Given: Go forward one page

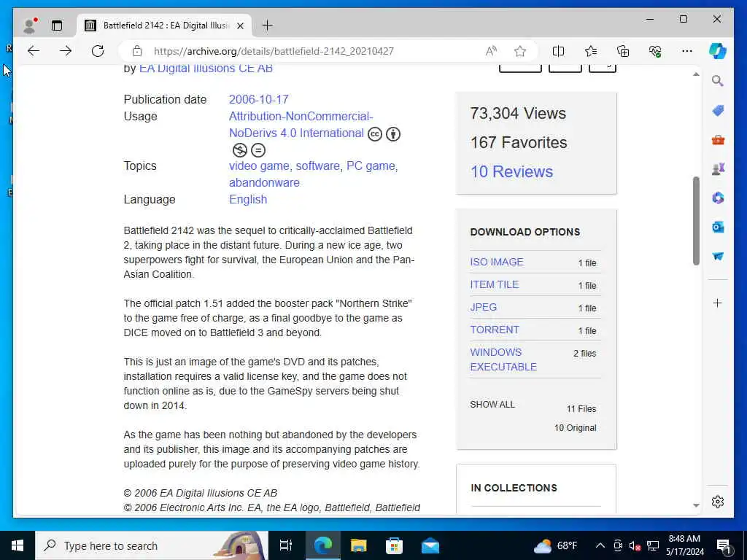Looking at the screenshot, I should [x=66, y=51].
